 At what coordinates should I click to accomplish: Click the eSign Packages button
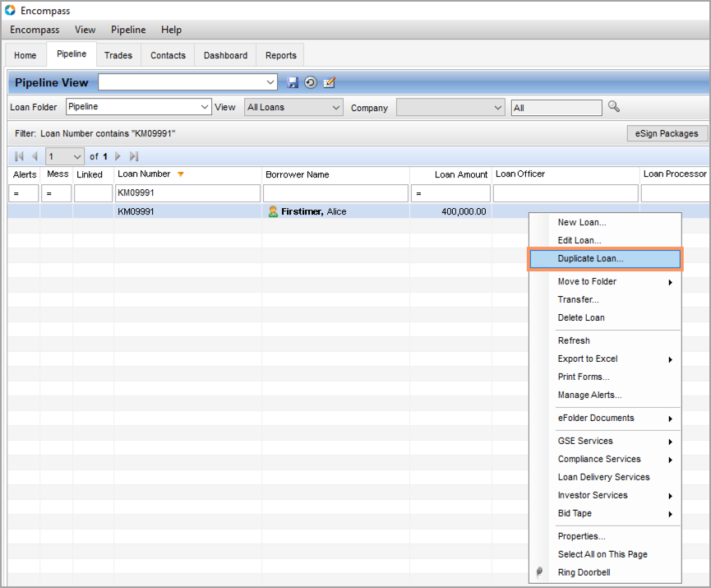667,133
